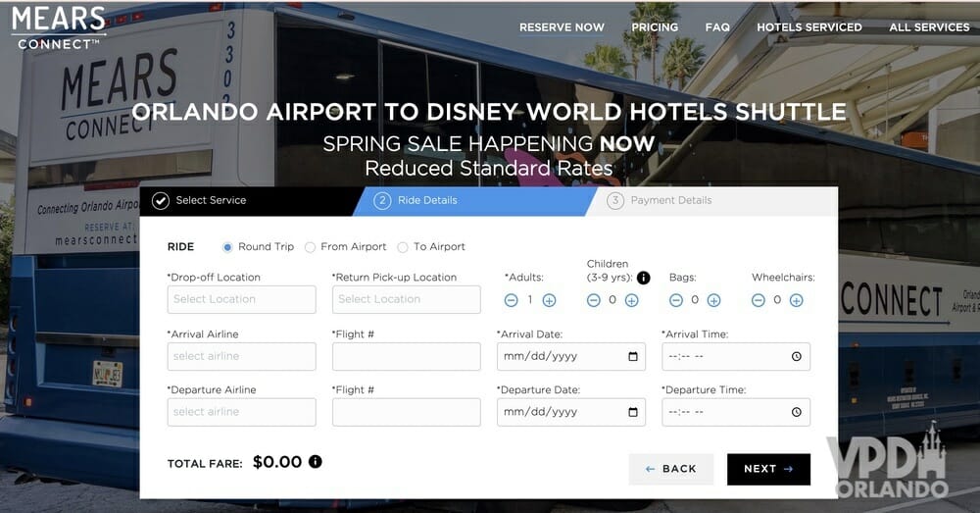Screen dimensions: 980x513
Task: Open the Departure Time clock icon
Action: [796, 412]
